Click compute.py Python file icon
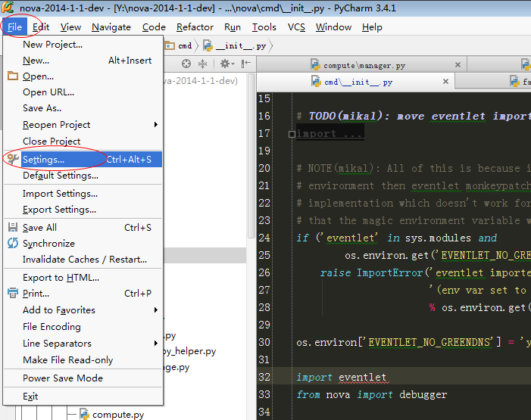Screen dimensions: 531x420 pos(84,414)
